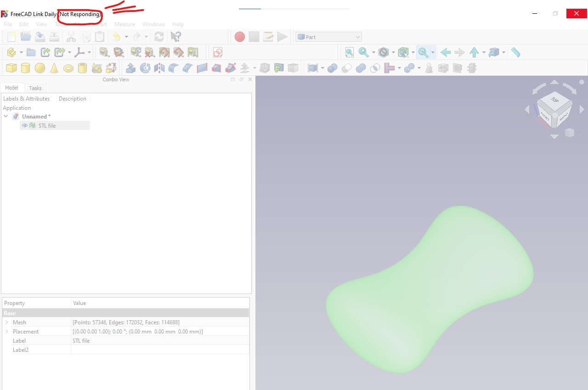Switch to the Tasks tab

tap(35, 88)
